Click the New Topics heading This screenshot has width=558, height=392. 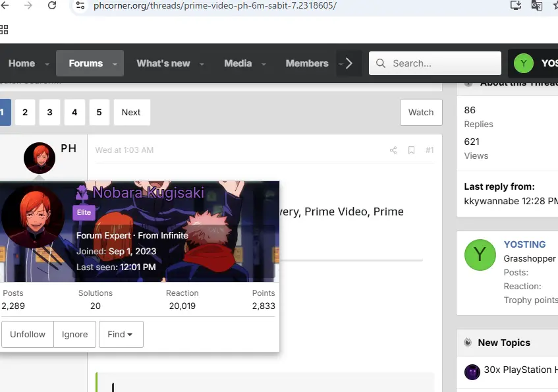[x=504, y=343]
